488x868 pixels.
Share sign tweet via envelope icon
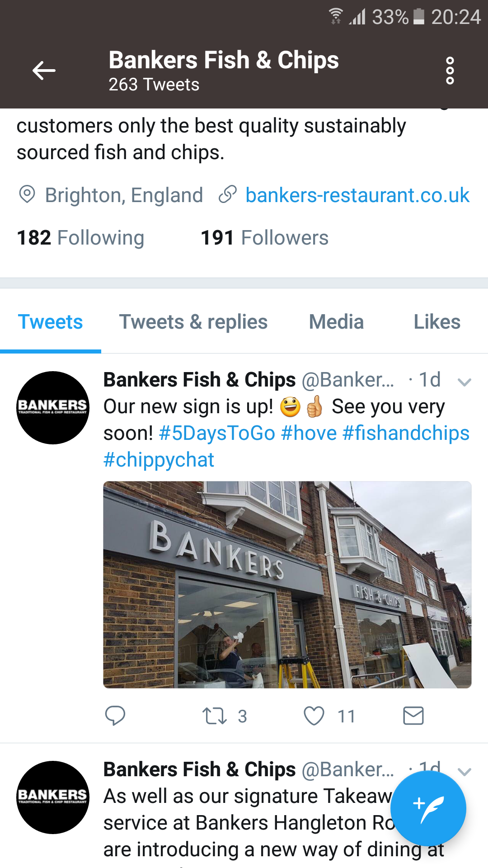click(413, 716)
